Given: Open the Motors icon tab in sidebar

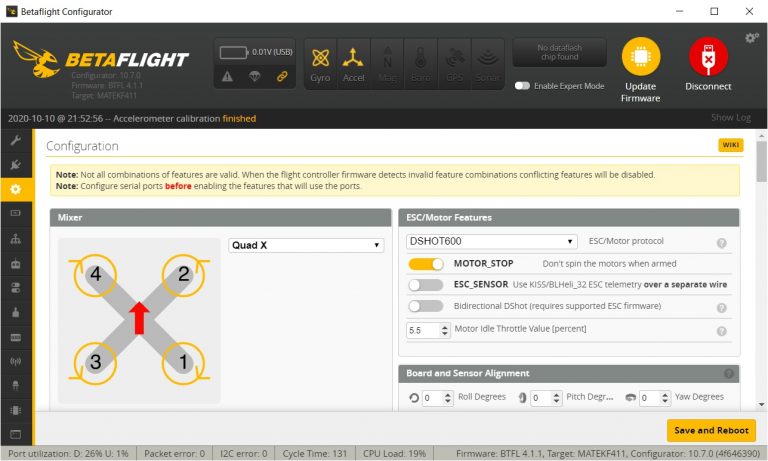Looking at the screenshot, I should [x=16, y=313].
